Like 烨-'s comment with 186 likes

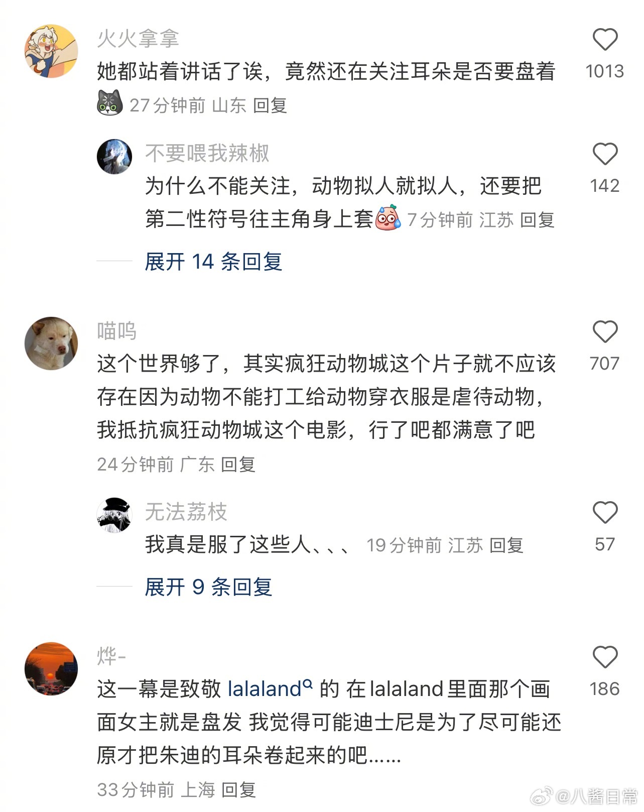pos(605,657)
